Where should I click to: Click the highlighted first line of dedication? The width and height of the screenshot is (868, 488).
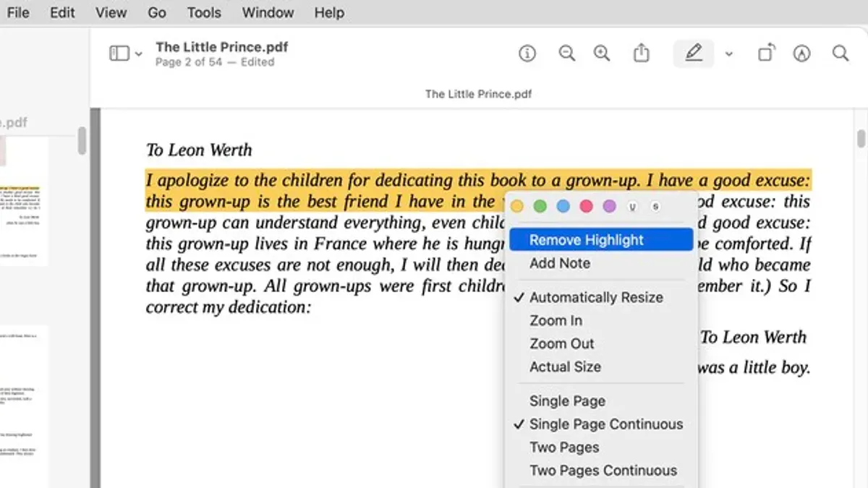tap(478, 180)
